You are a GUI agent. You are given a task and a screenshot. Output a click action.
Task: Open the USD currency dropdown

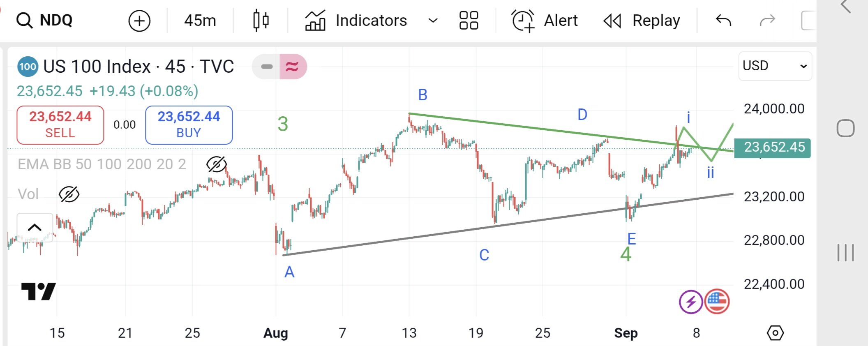(x=775, y=66)
